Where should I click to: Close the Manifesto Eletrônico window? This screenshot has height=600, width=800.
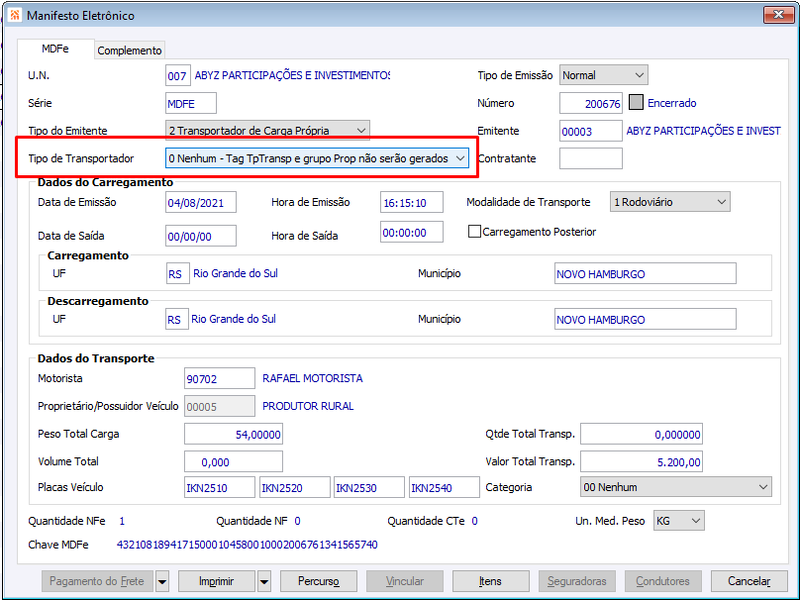point(778,15)
